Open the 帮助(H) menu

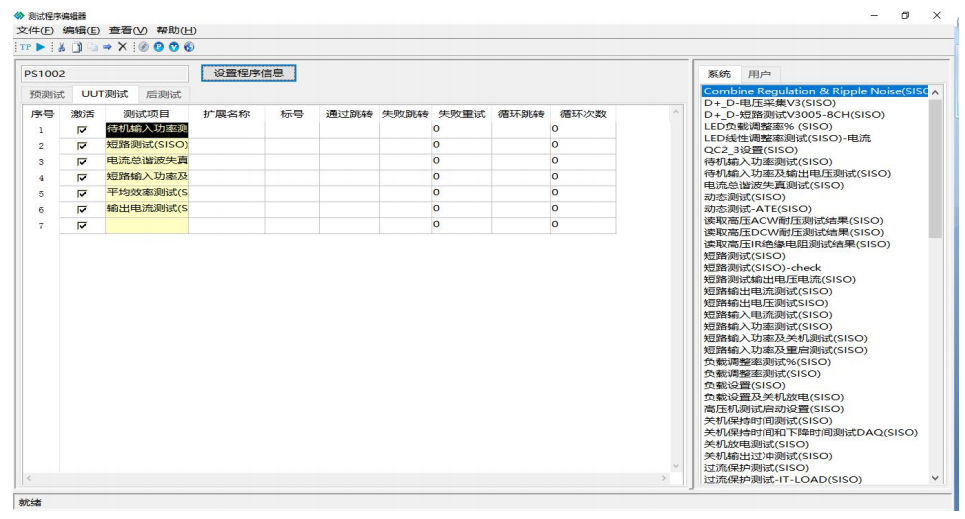[176, 30]
